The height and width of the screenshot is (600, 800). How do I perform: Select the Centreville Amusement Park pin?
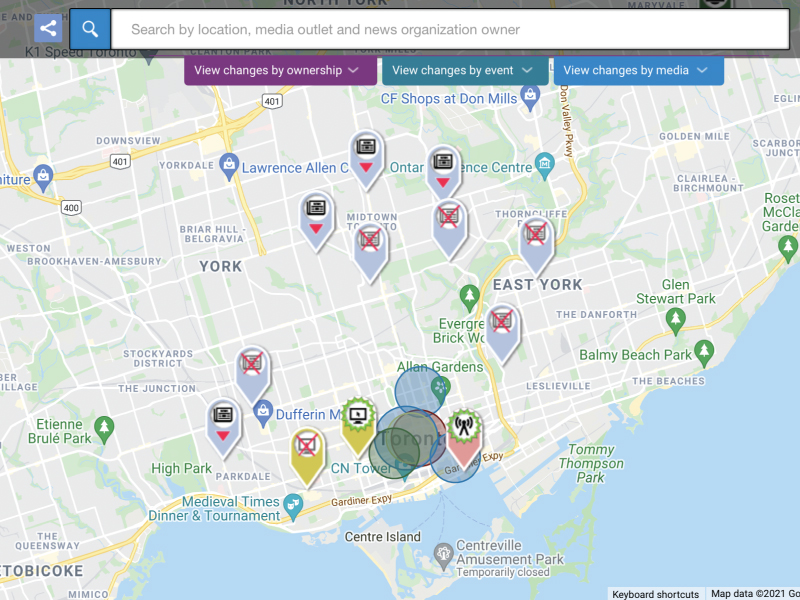pos(443,553)
